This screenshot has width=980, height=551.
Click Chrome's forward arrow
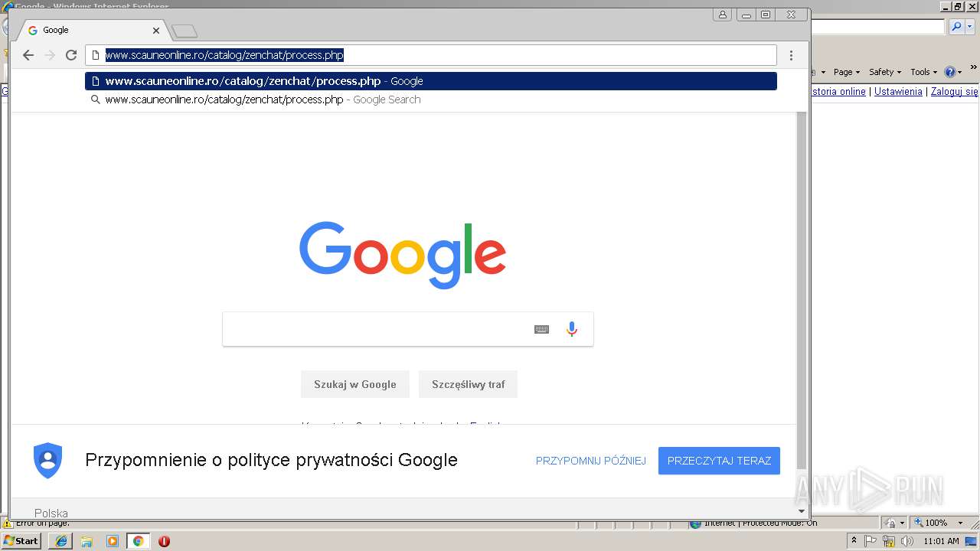[x=50, y=55]
